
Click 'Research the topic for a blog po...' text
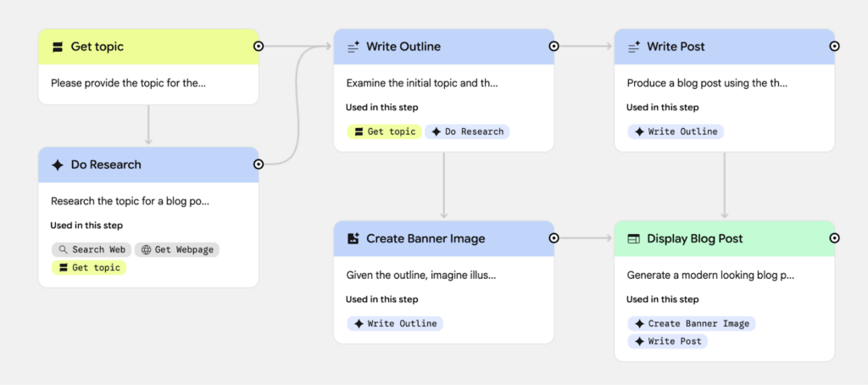point(130,202)
